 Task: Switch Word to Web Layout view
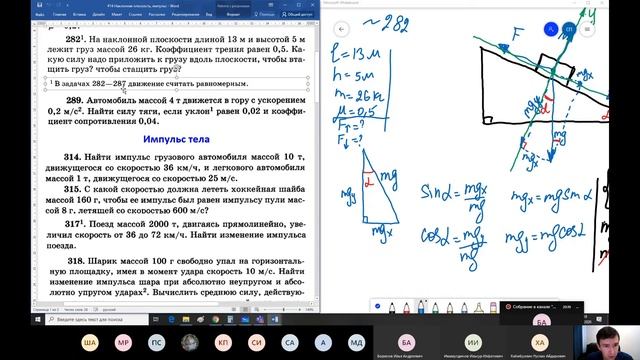point(257,309)
